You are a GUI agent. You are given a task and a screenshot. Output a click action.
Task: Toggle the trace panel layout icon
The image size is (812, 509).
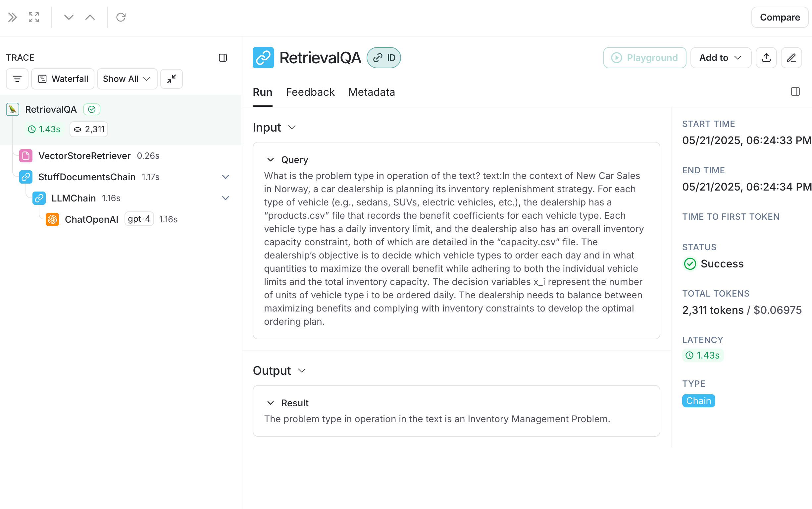pos(223,58)
